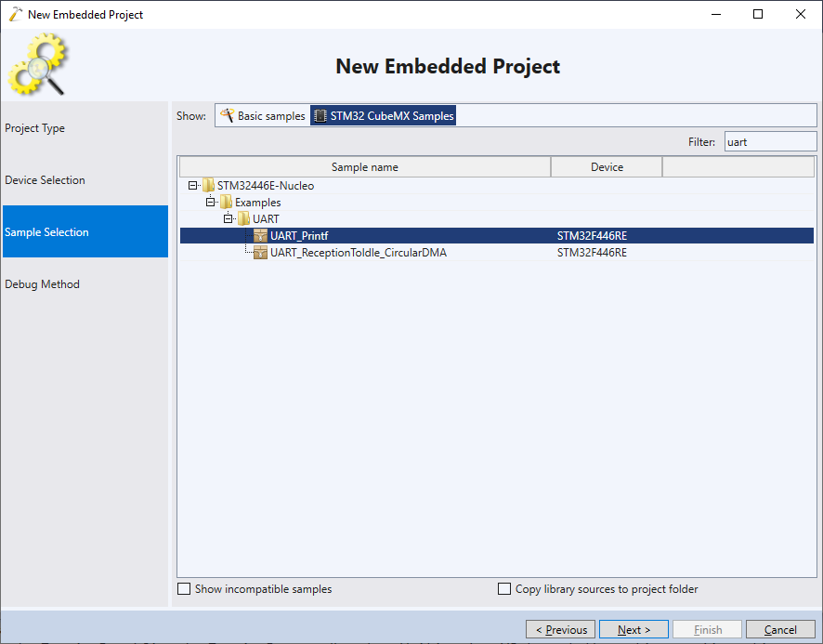Click the UART_ReceptionToIdle_CircularDMA sample icon

tap(260, 253)
